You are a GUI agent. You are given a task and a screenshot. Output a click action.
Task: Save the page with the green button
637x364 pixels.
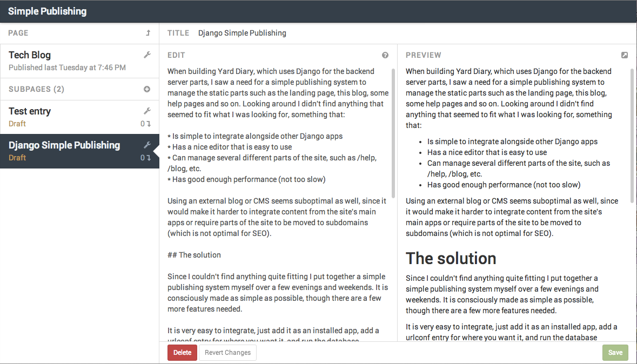[615, 353]
